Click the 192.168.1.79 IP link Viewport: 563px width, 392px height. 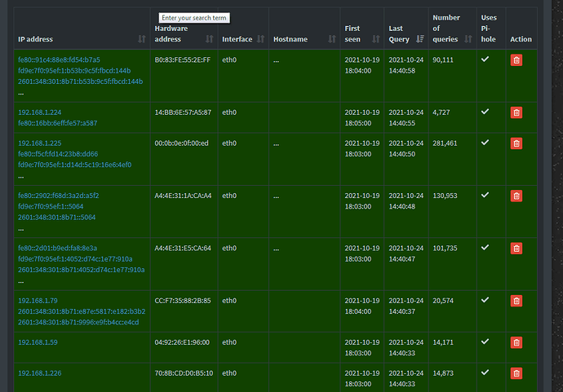(37, 300)
